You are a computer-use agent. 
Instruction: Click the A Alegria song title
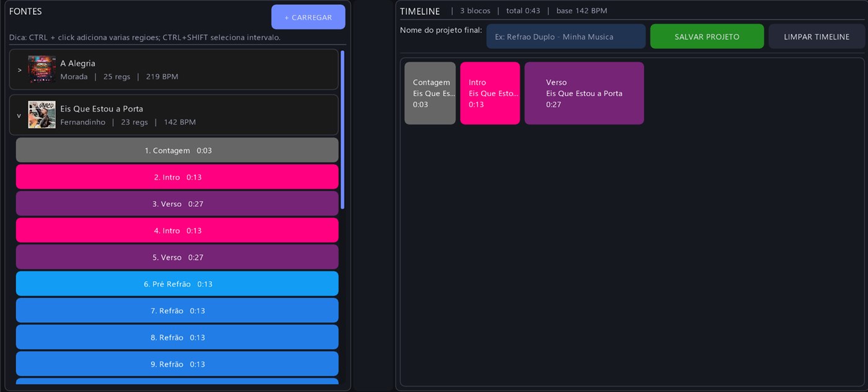tap(77, 63)
